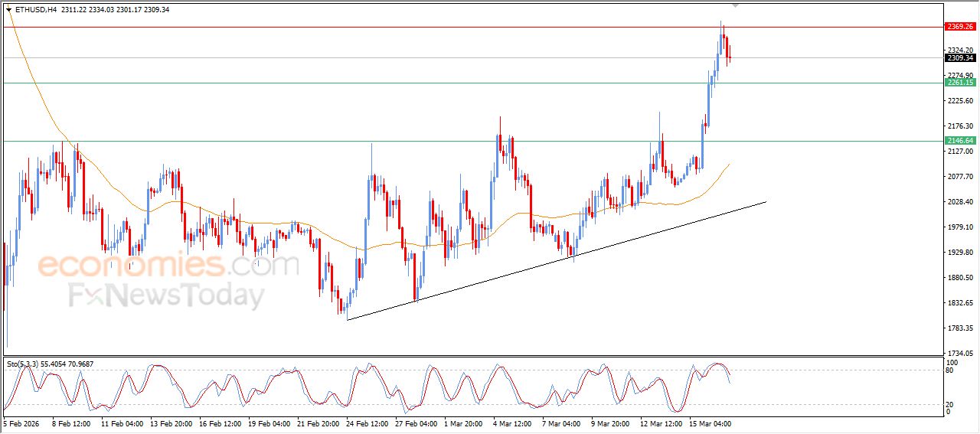The width and height of the screenshot is (980, 434).
Task: Click the chart shift triangle marker at top
Action: (736, 5)
